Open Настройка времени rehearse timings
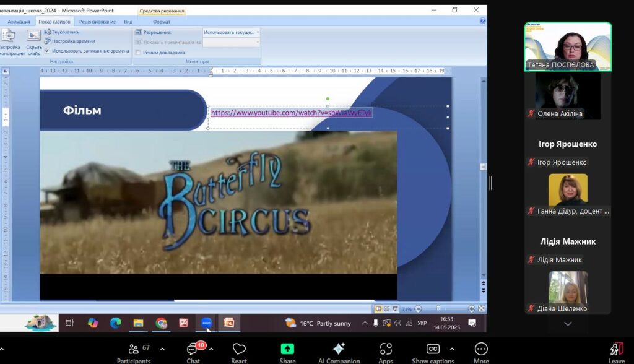The image size is (634, 364). pyautogui.click(x=69, y=41)
